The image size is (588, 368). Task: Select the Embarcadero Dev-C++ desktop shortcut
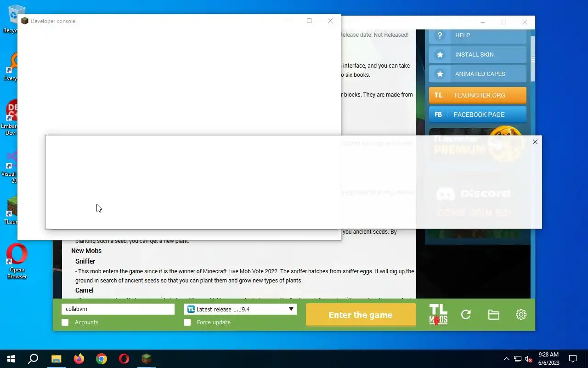[x=10, y=118]
